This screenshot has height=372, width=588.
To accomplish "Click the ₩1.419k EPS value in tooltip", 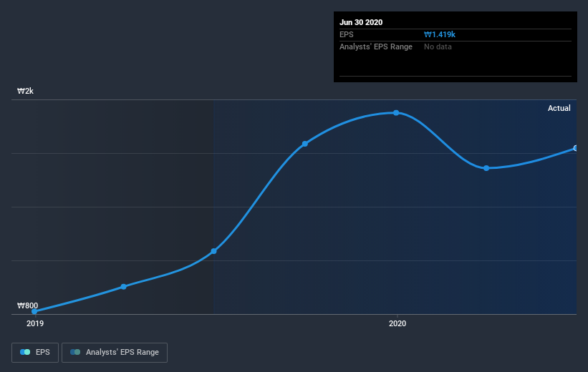I will (440, 34).
